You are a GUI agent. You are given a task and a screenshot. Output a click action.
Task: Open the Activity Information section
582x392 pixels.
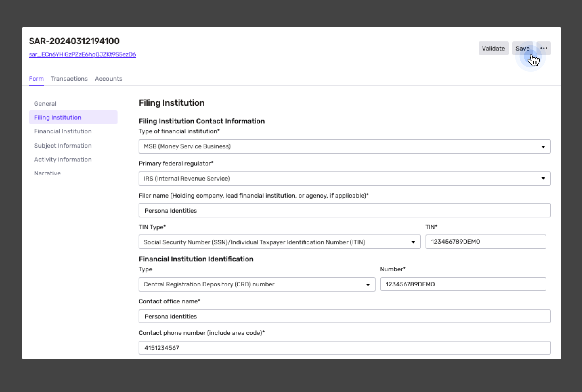pos(63,159)
